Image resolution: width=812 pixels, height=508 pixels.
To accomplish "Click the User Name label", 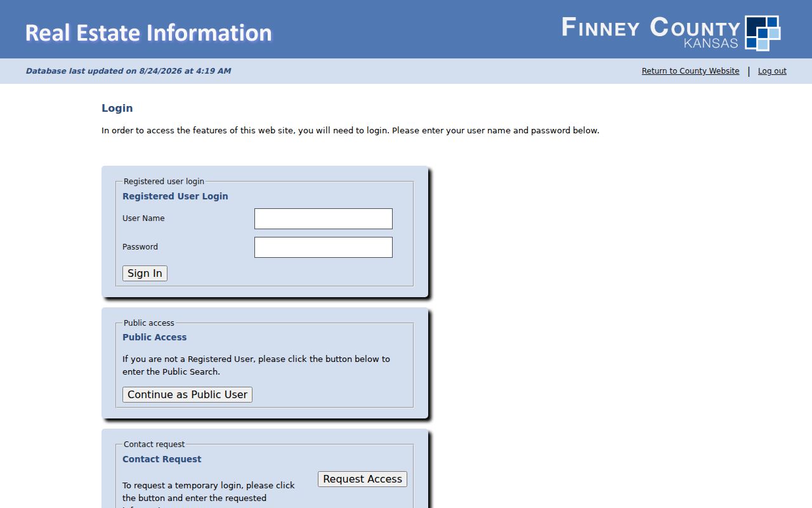I will point(143,218).
